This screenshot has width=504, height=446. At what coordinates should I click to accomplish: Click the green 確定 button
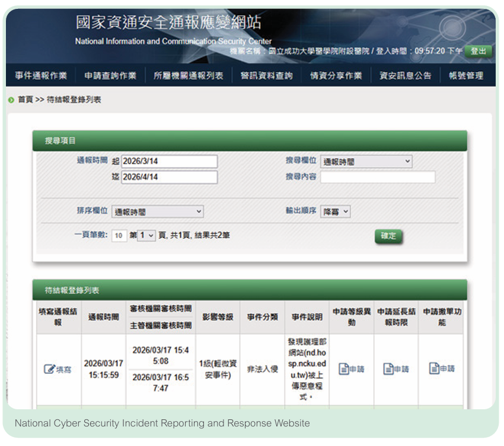pos(388,236)
